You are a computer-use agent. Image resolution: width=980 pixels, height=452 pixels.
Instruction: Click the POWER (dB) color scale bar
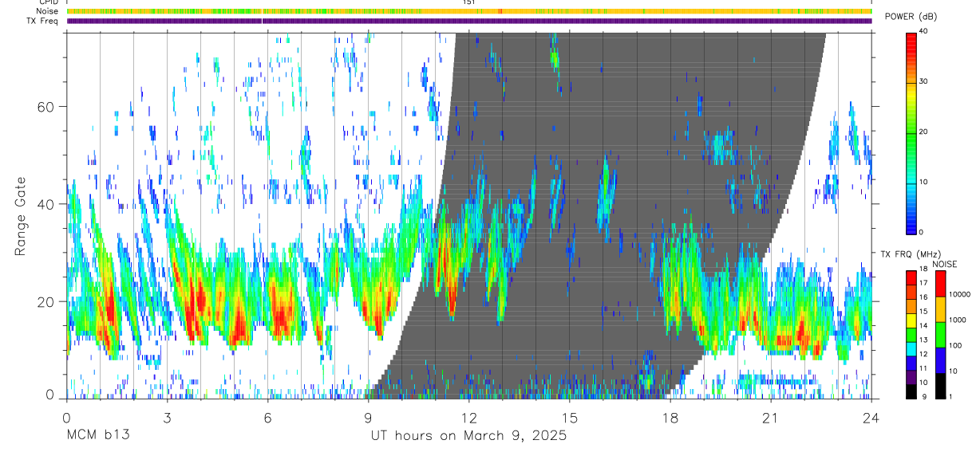coord(911,132)
